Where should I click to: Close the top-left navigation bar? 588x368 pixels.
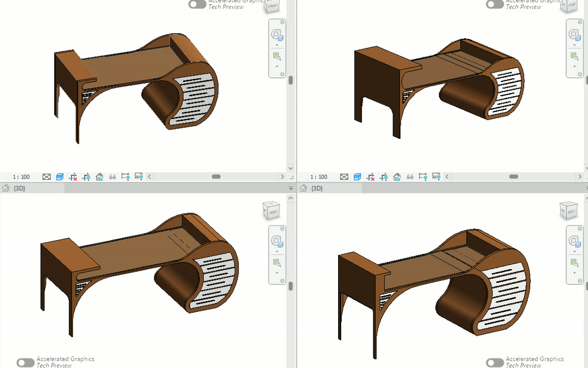click(x=282, y=22)
